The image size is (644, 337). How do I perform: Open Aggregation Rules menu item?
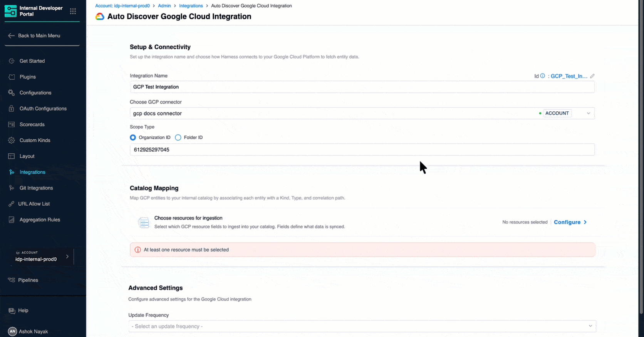pyautogui.click(x=40, y=220)
